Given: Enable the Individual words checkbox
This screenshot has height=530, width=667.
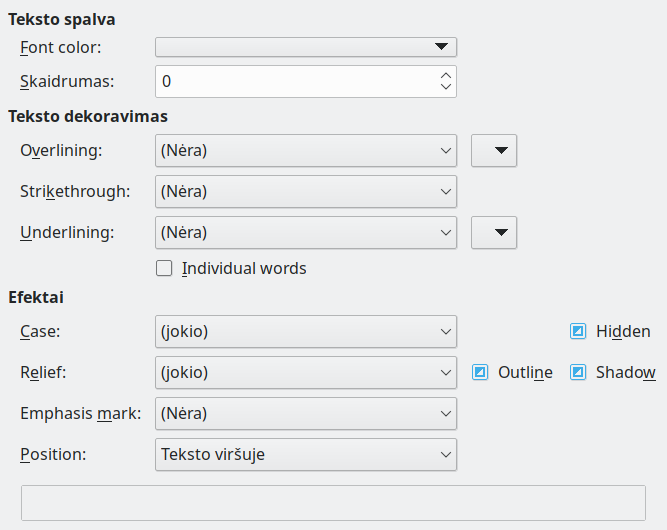Looking at the screenshot, I should point(165,268).
